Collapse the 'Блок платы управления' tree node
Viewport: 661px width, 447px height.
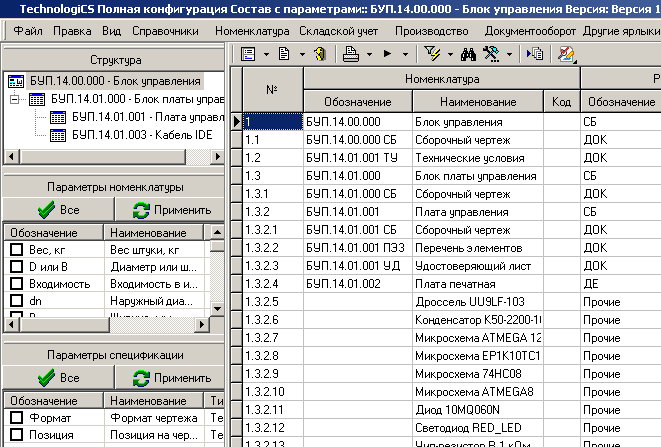coord(13,99)
